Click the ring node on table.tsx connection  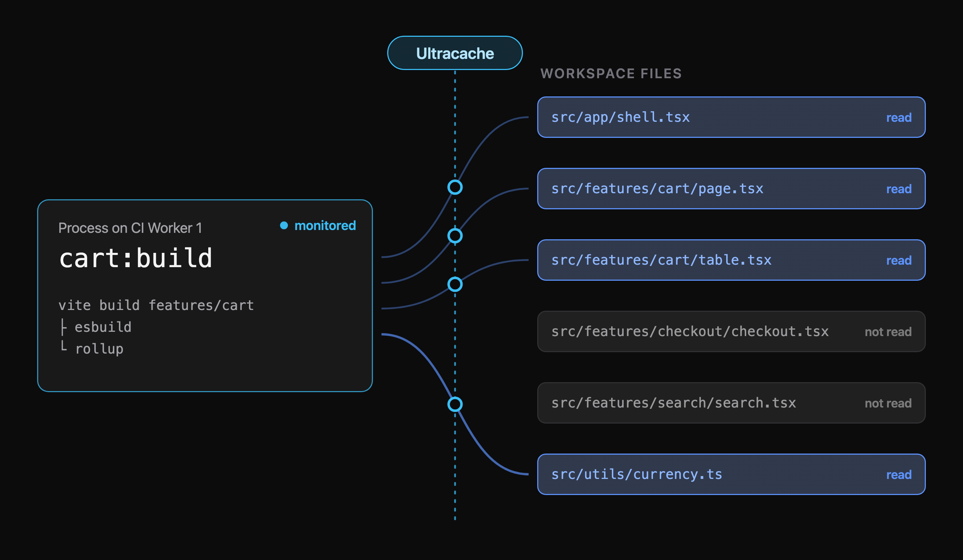tap(455, 284)
